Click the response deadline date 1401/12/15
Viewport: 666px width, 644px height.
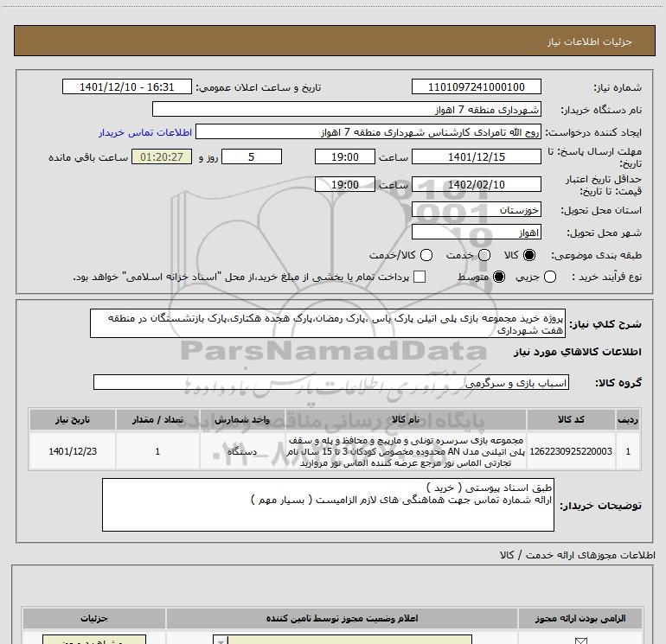pyautogui.click(x=476, y=156)
